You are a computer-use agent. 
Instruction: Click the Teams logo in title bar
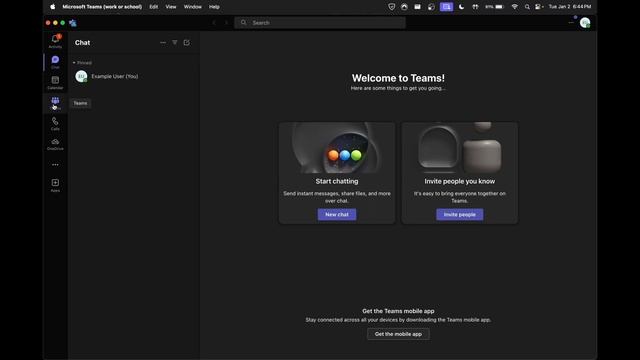click(73, 23)
